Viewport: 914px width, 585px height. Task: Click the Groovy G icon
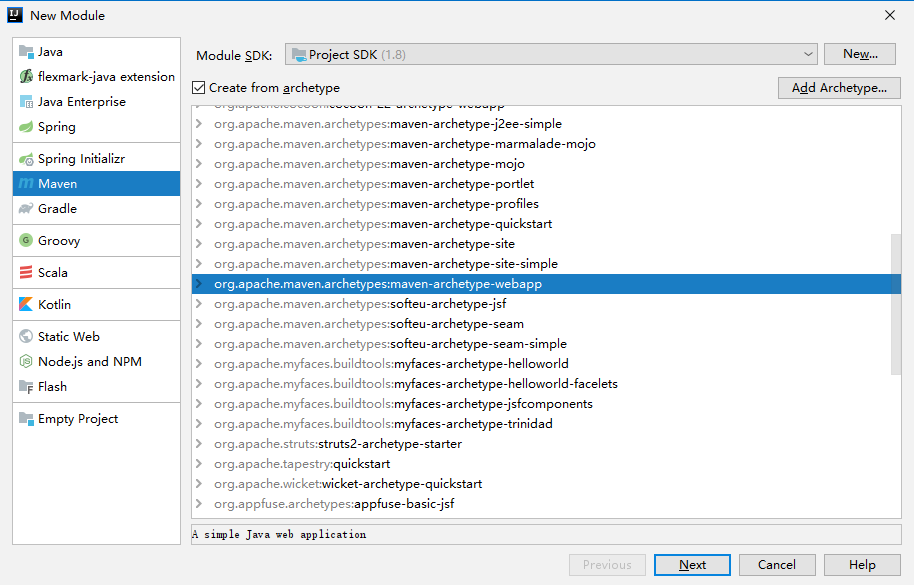pyautogui.click(x=26, y=240)
